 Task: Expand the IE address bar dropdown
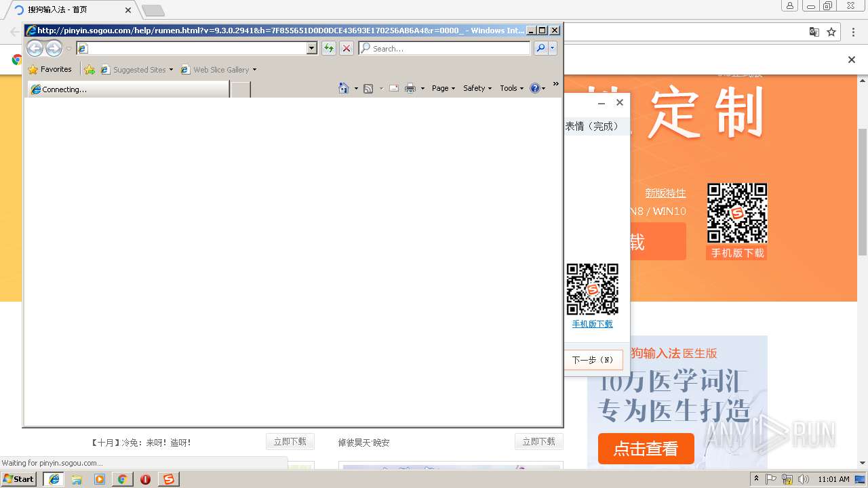tap(312, 48)
